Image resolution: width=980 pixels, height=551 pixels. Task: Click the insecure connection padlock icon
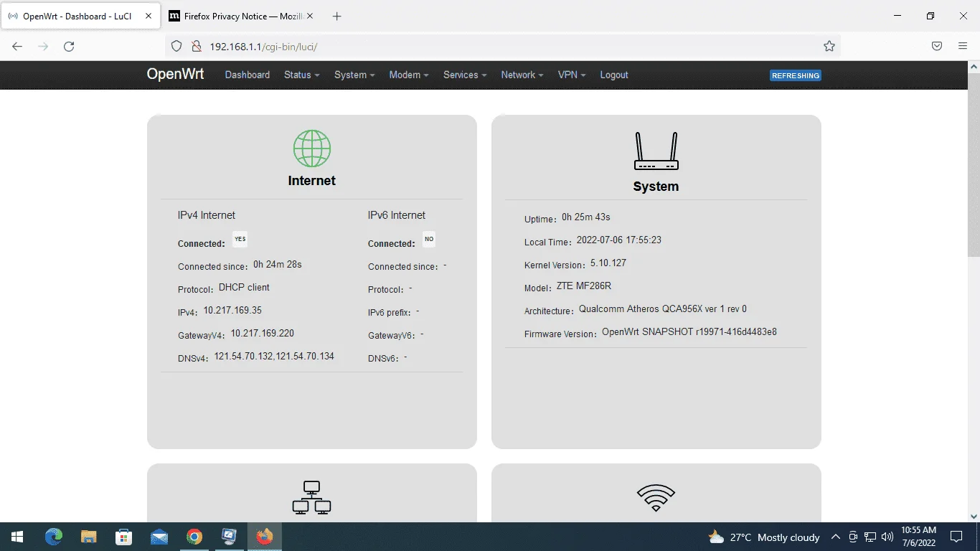coord(196,46)
